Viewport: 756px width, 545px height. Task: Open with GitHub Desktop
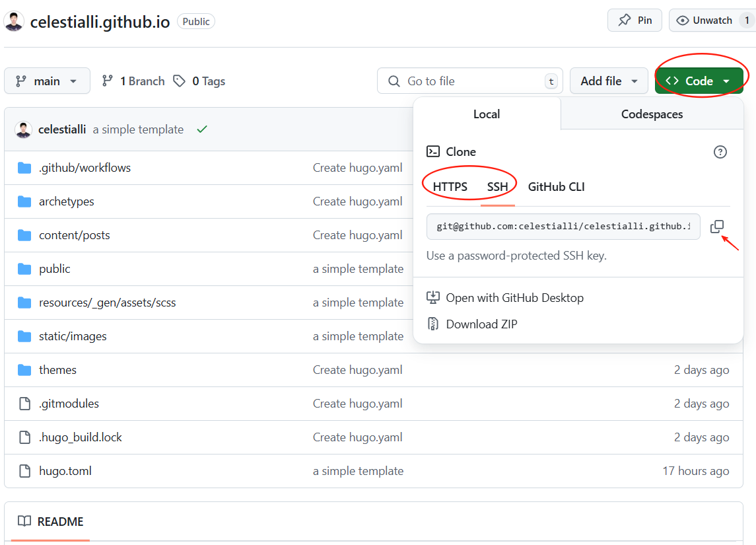(x=515, y=298)
